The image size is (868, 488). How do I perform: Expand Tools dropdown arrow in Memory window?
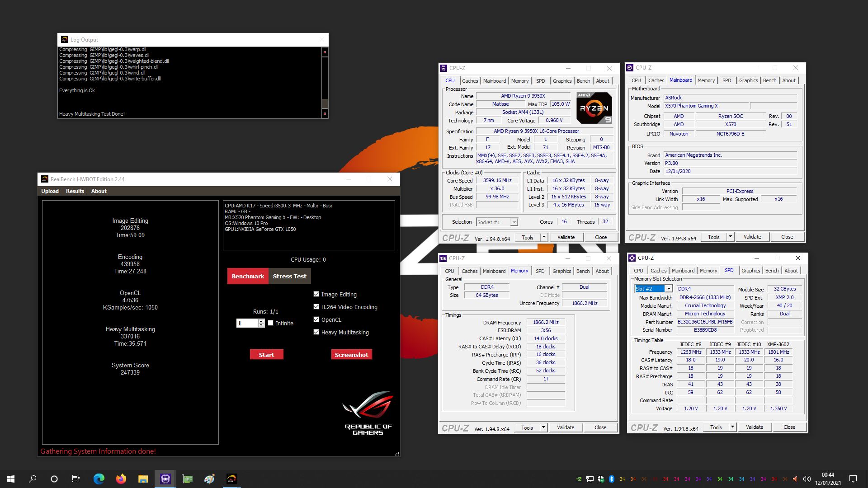pos(543,427)
